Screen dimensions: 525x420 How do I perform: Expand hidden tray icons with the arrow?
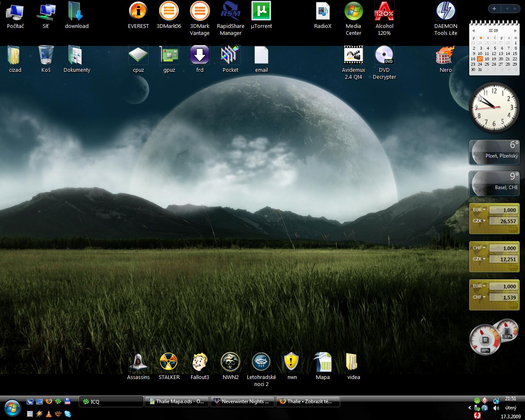tap(470, 408)
